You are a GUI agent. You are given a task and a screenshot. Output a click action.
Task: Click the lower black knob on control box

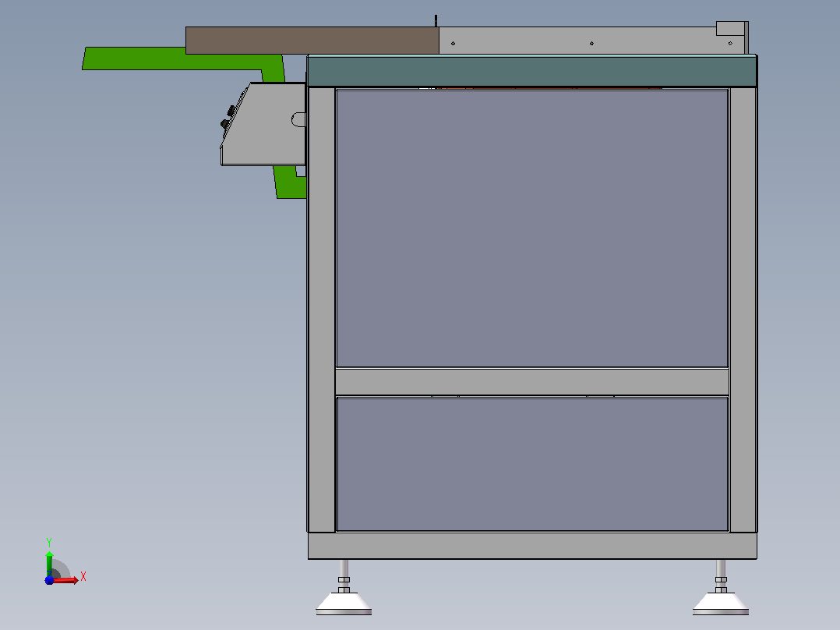coord(224,124)
